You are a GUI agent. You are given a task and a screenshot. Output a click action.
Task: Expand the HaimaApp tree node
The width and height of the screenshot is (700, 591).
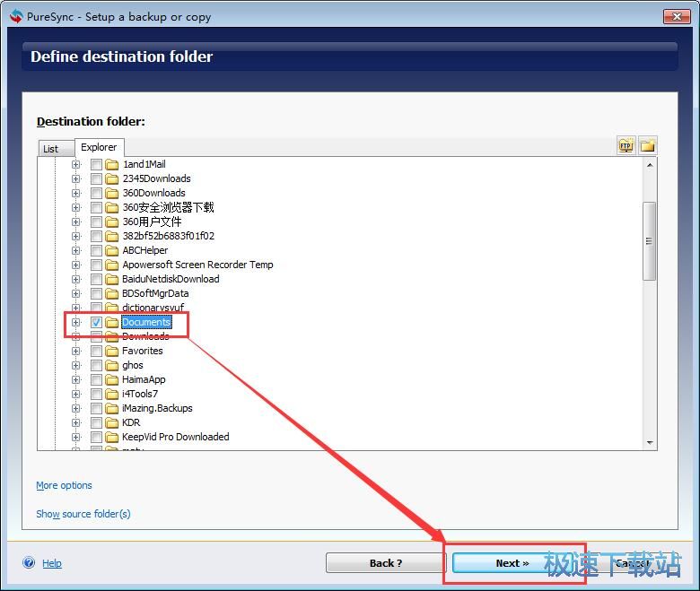[x=76, y=379]
